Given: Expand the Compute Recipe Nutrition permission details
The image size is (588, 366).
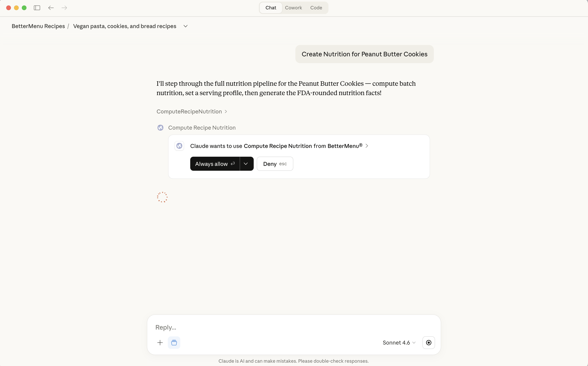Looking at the screenshot, I should [367, 146].
